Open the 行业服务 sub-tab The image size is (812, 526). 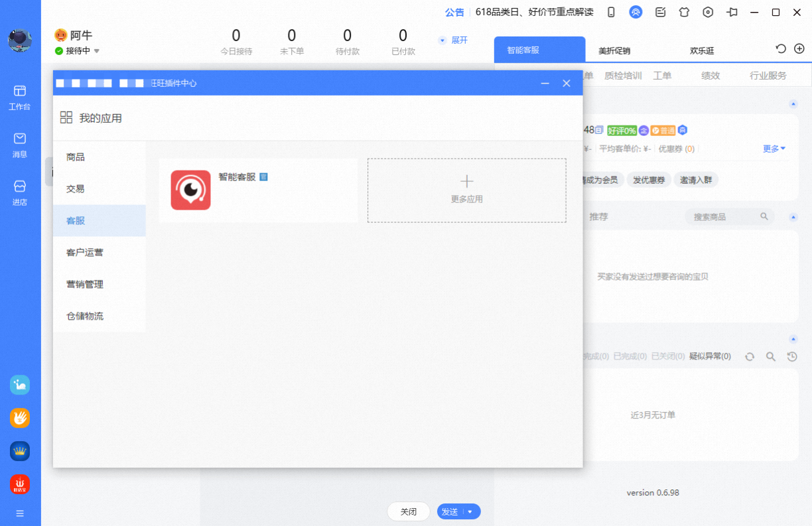point(768,76)
